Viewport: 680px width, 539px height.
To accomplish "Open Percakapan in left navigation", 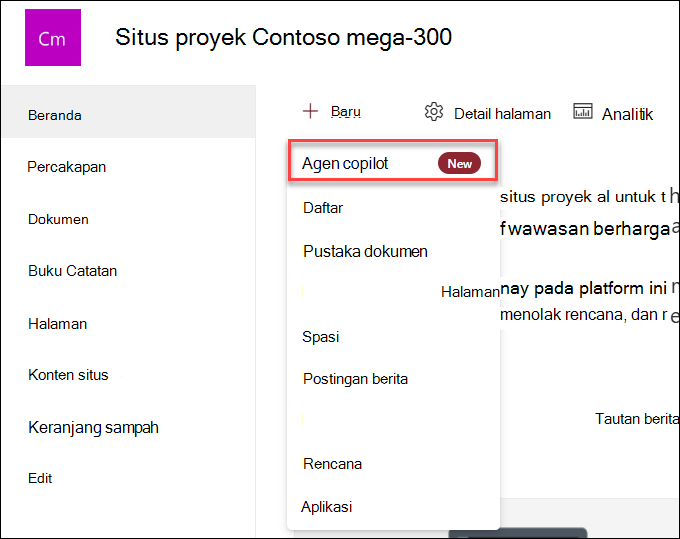I will click(66, 167).
